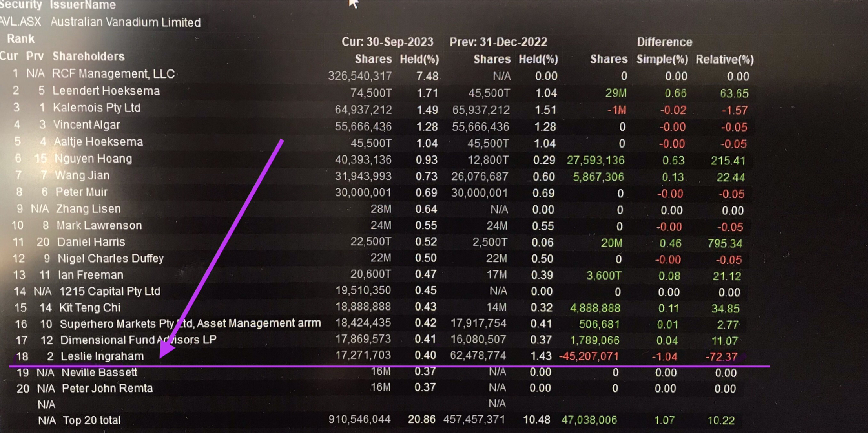
Task: Click Mark Lawrenson name
Action: coord(99,225)
